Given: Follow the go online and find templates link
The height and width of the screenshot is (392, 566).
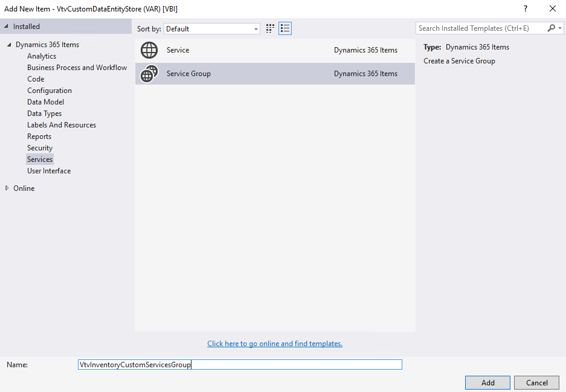Looking at the screenshot, I should click(275, 344).
